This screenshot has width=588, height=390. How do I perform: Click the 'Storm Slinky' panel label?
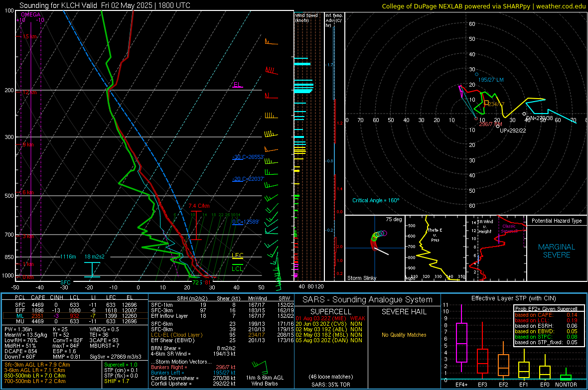[361, 278]
